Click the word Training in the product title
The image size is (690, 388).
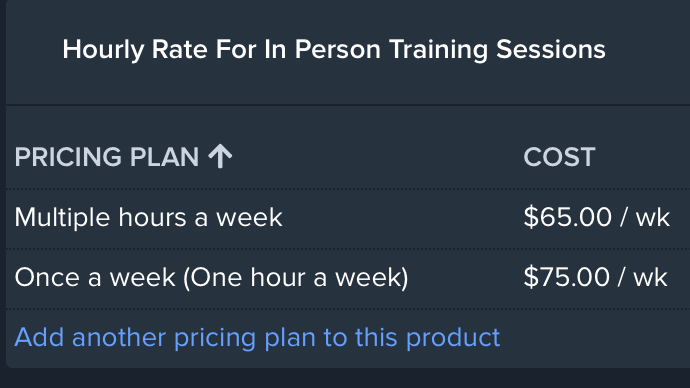[439, 50]
